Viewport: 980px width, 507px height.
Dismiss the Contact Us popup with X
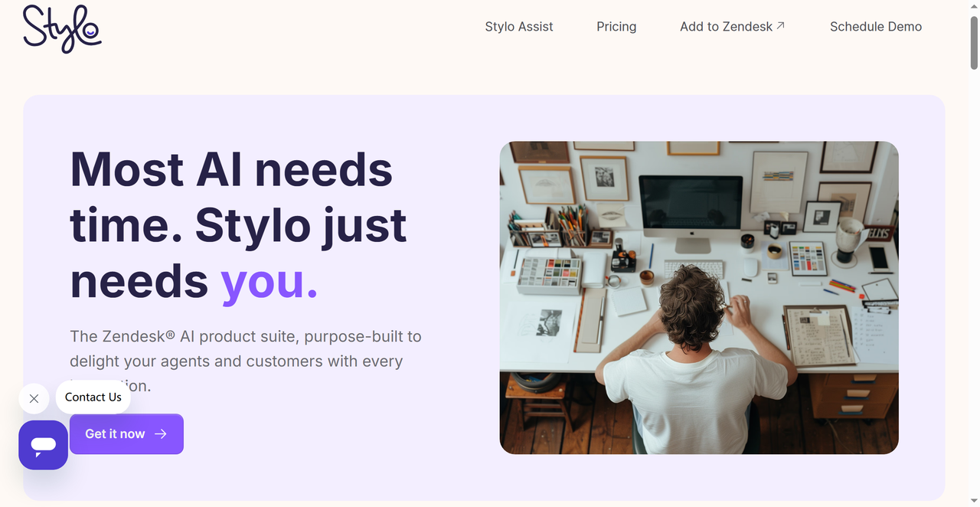tap(34, 398)
